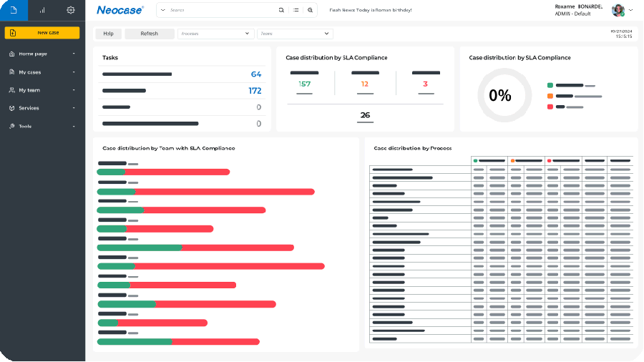Click the green SLA count 157

click(304, 84)
